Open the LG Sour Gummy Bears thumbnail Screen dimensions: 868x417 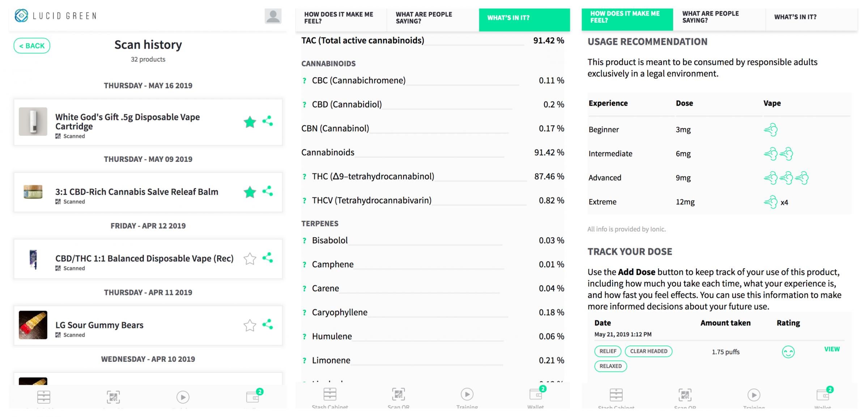(33, 325)
